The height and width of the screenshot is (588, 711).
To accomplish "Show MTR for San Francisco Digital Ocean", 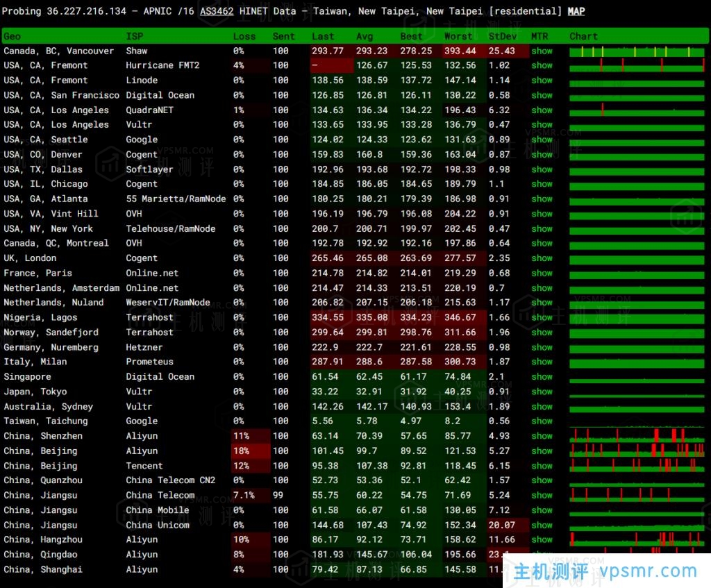I will 542,95.
